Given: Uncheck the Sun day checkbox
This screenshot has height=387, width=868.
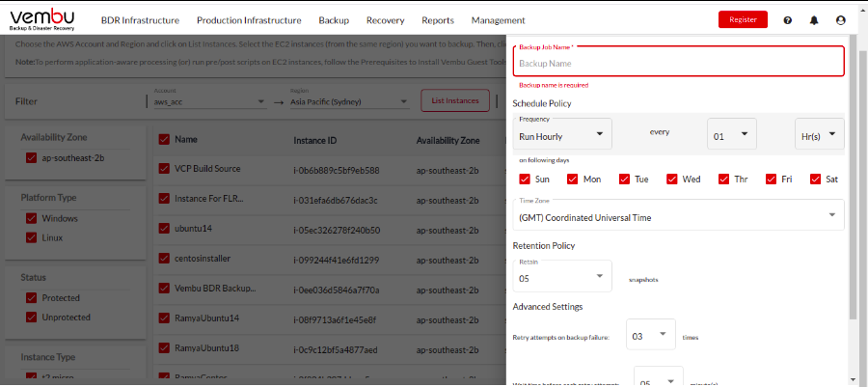Looking at the screenshot, I should pos(525,179).
